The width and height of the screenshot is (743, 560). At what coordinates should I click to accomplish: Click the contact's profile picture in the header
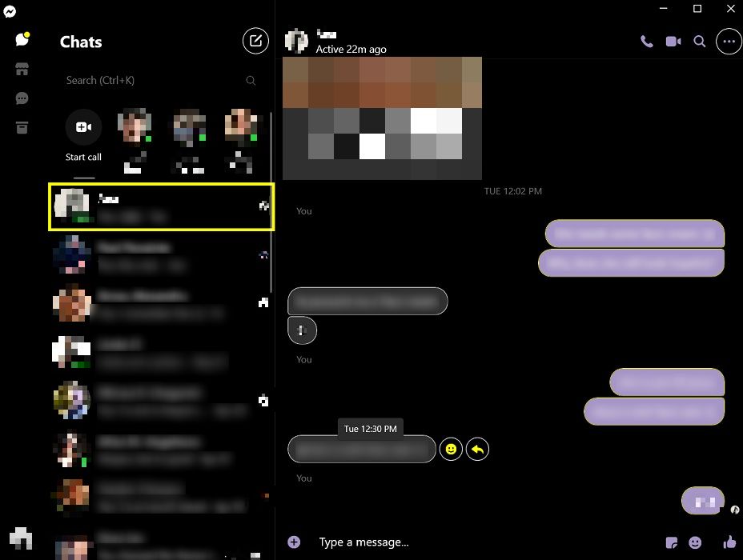pyautogui.click(x=296, y=41)
